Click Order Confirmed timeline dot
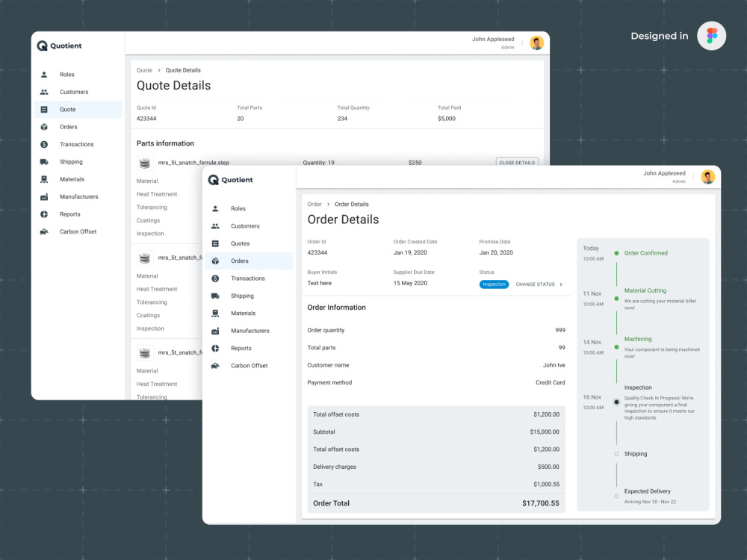Image resolution: width=747 pixels, height=560 pixels. (616, 253)
